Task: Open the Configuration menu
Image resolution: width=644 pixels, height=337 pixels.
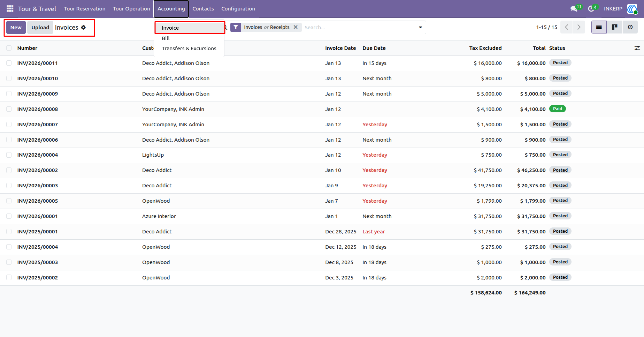Action: tap(238, 9)
